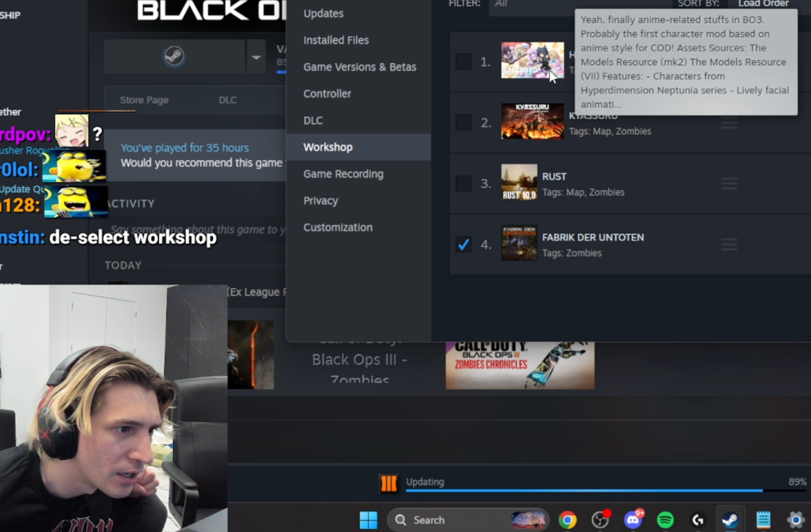Open Game Versions & Betas section
The image size is (811, 532).
358,67
